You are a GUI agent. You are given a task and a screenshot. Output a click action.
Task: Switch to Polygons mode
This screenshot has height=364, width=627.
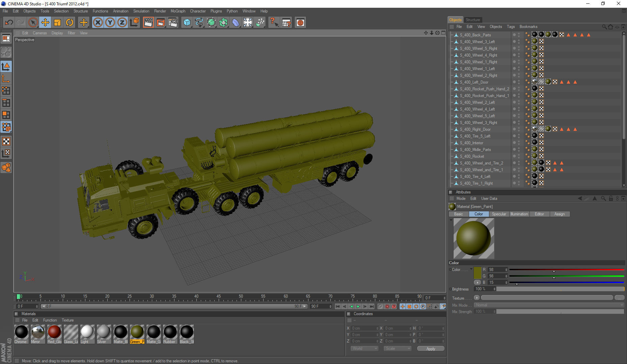[x=6, y=115]
